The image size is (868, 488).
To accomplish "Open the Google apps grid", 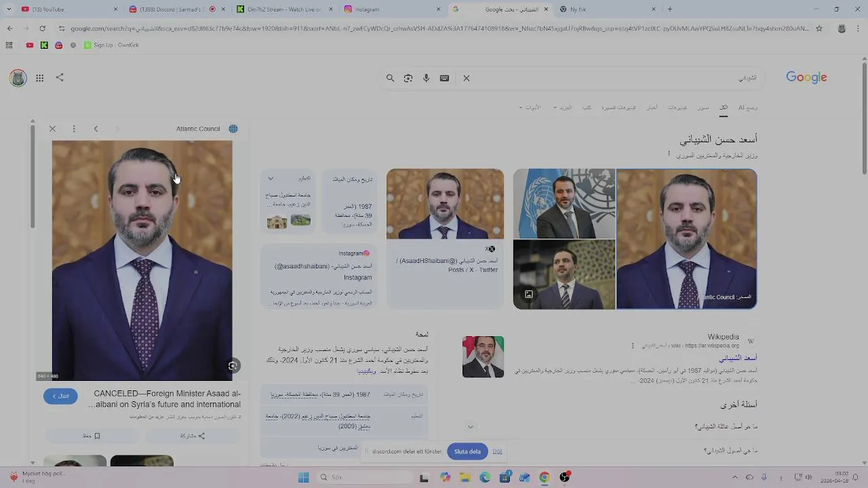I will [40, 78].
